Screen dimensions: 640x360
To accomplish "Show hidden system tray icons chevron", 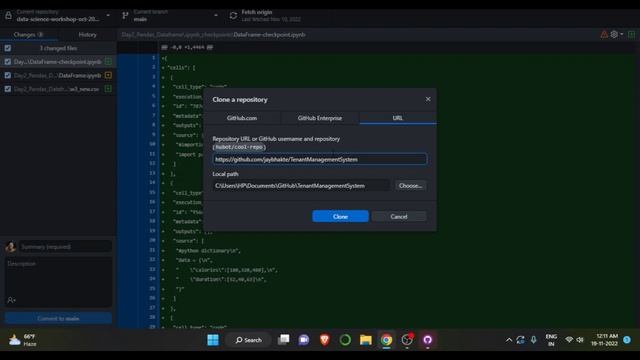I will (509, 340).
